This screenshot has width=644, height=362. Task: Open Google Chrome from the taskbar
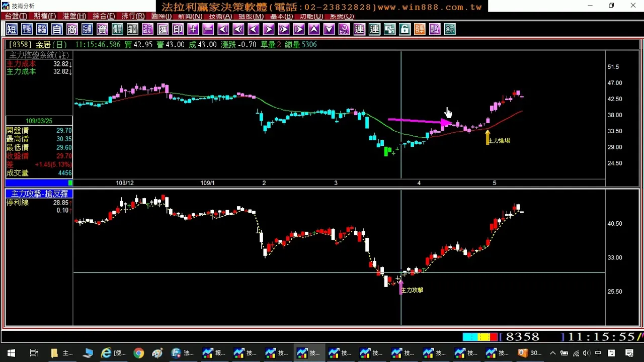pos(138,353)
